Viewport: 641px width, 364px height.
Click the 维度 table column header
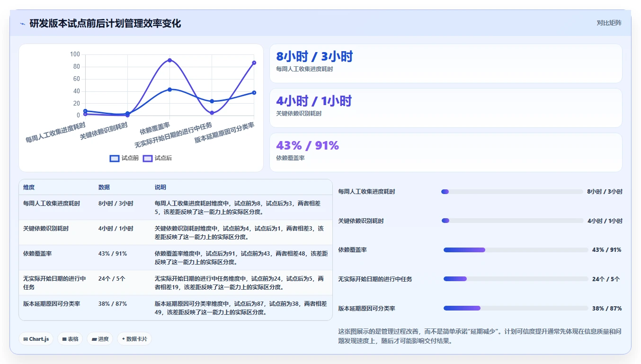tap(29, 187)
